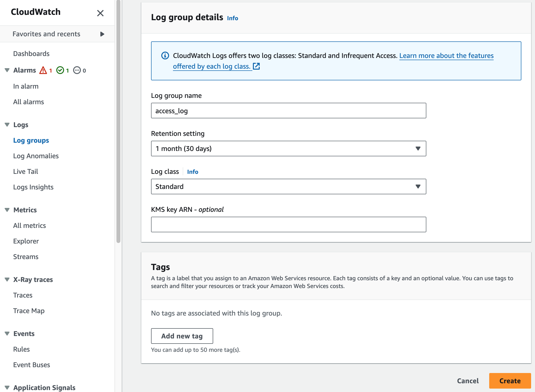Collapse the Metrics section triangle

[x=7, y=210]
